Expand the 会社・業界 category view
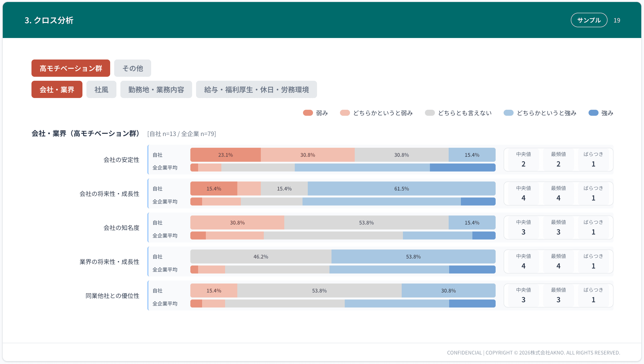Screen dimensions: 644x364 (57, 89)
